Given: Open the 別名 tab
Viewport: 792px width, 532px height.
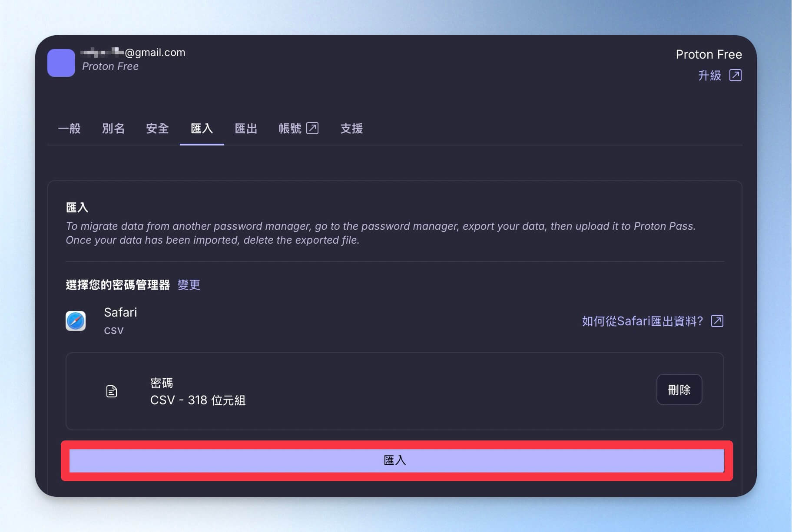Looking at the screenshot, I should click(x=113, y=129).
